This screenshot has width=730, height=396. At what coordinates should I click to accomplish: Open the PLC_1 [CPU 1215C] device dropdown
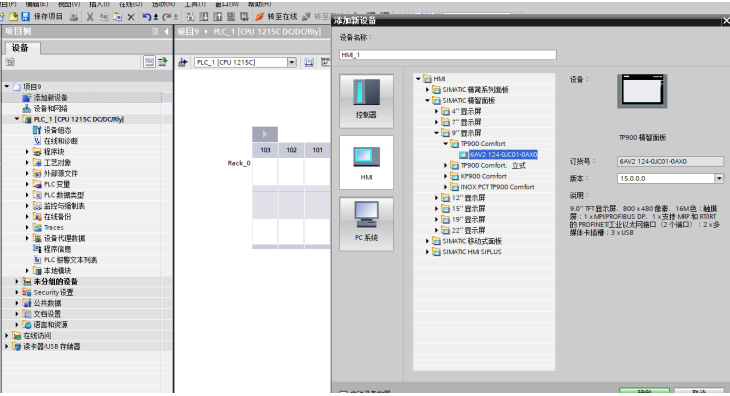point(292,62)
